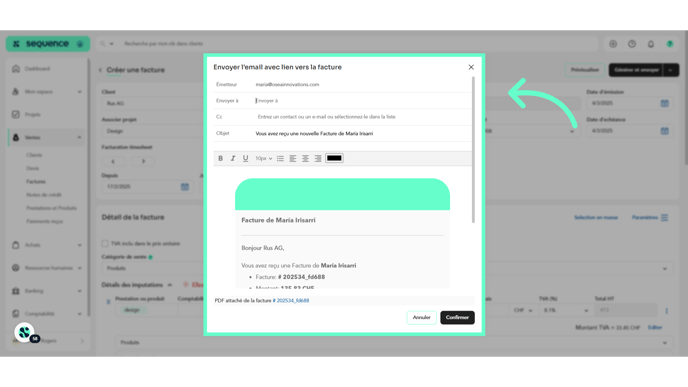688x387 pixels.
Task: Open the Depuis date calendar icon
Action: pyautogui.click(x=185, y=187)
